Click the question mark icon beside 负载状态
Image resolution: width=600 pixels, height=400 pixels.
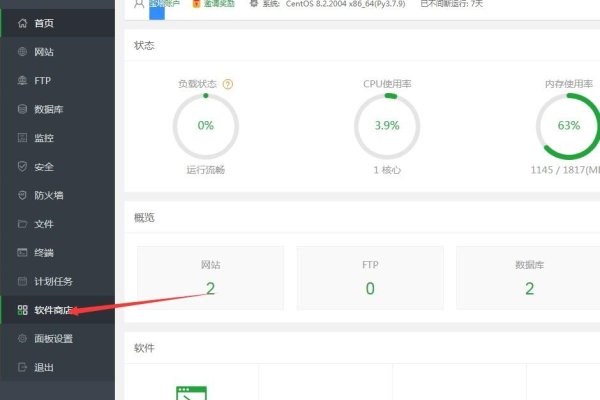228,84
